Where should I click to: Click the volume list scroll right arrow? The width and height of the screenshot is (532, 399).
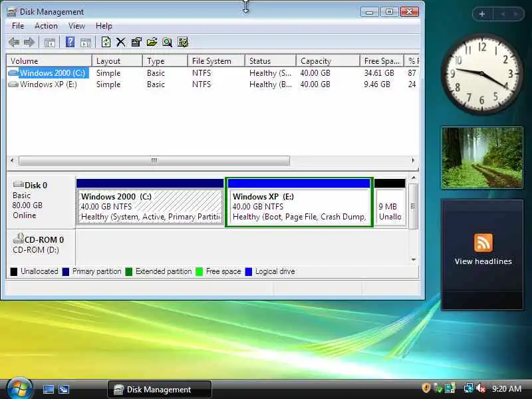(413, 160)
